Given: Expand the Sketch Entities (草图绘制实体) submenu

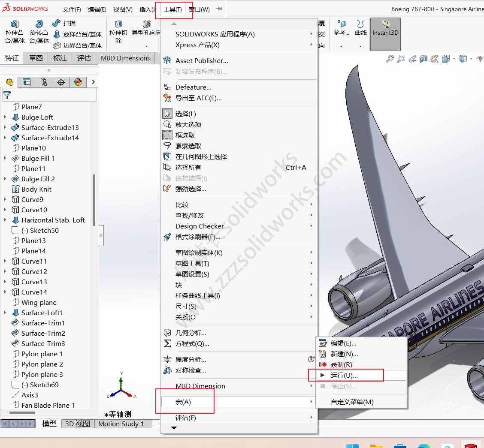Looking at the screenshot, I should pyautogui.click(x=239, y=253).
